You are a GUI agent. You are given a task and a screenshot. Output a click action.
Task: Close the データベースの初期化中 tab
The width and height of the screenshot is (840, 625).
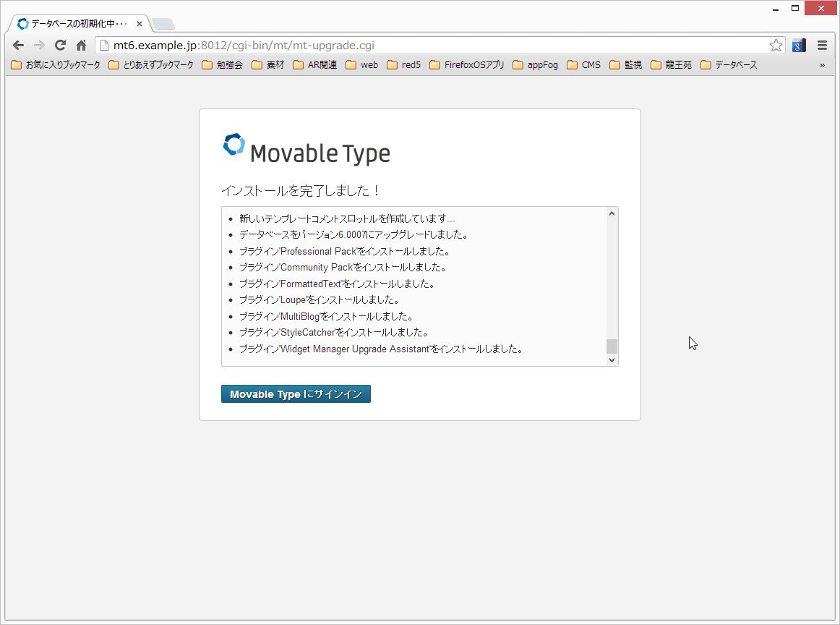click(140, 24)
